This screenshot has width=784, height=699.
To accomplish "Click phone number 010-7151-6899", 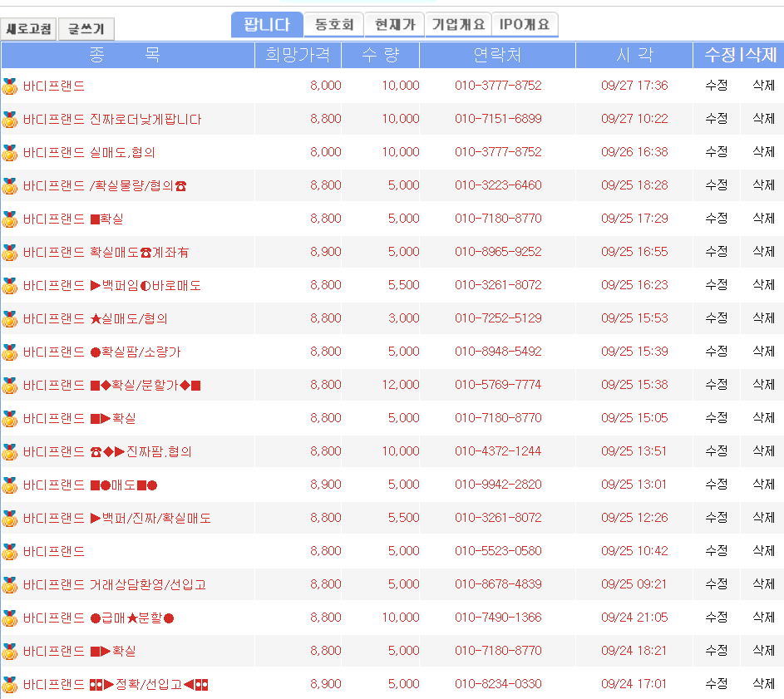I will tap(498, 119).
